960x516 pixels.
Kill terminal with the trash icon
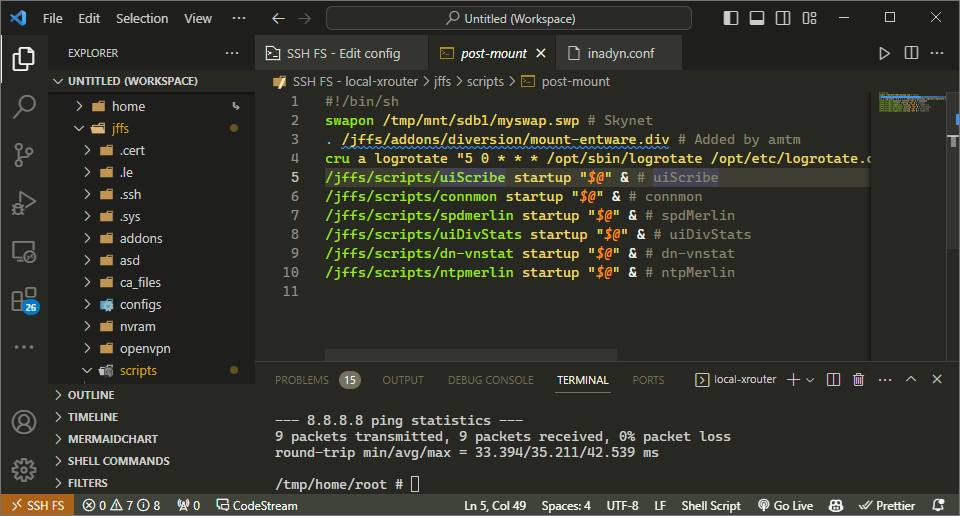[x=858, y=380]
